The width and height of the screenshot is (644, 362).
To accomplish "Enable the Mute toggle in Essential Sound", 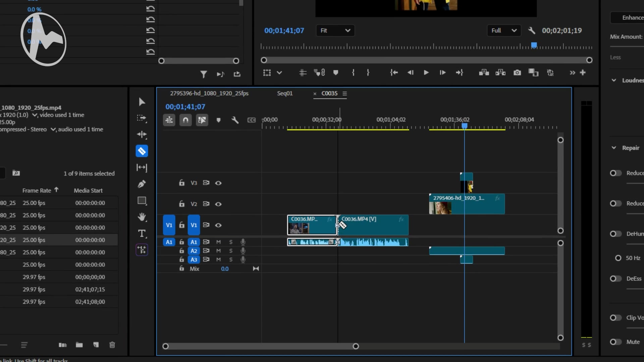I will (x=615, y=342).
